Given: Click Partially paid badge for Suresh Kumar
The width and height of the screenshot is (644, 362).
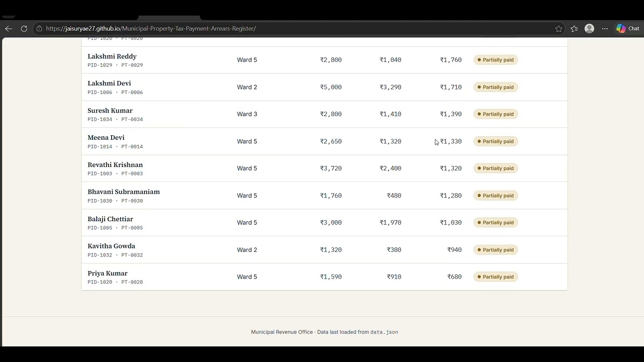Looking at the screenshot, I should (496, 114).
